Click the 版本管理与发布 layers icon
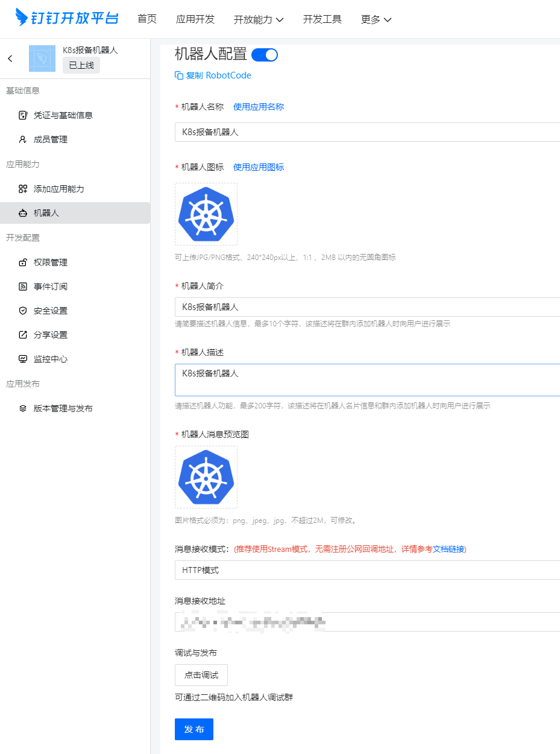The height and width of the screenshot is (754, 560). pos(23,408)
